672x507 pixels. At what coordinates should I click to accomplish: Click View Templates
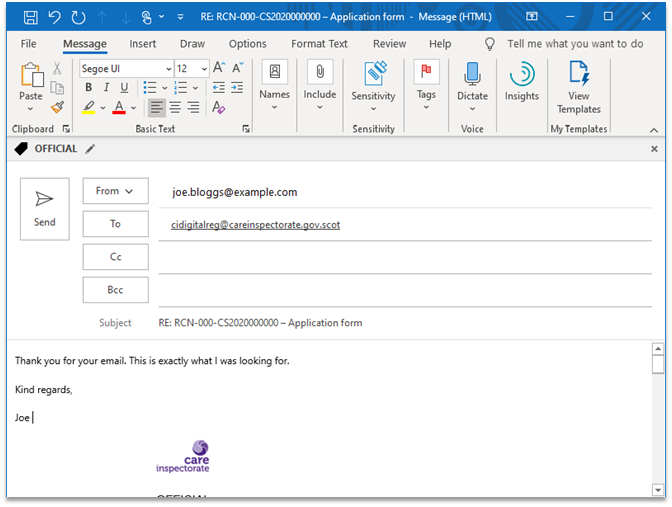pos(579,88)
